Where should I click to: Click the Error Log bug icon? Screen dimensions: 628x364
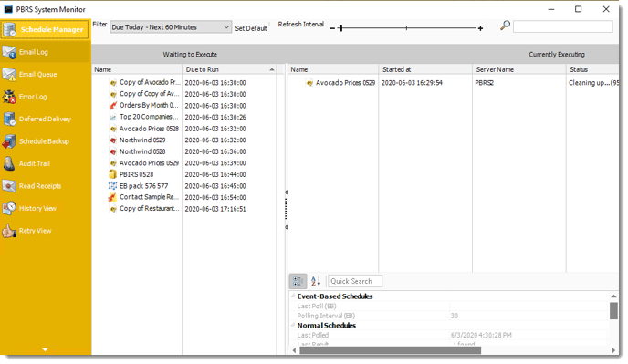9,97
